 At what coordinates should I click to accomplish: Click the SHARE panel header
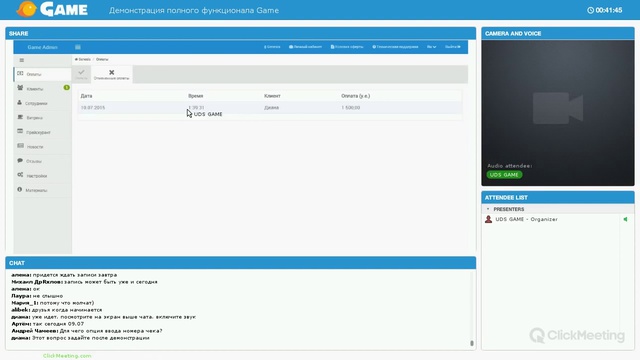click(241, 33)
